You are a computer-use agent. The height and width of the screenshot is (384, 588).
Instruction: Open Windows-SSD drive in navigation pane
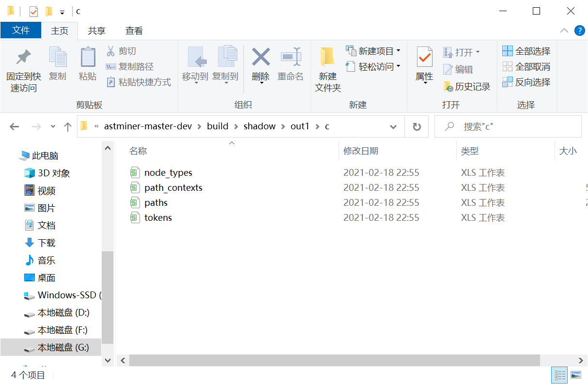pyautogui.click(x=62, y=295)
